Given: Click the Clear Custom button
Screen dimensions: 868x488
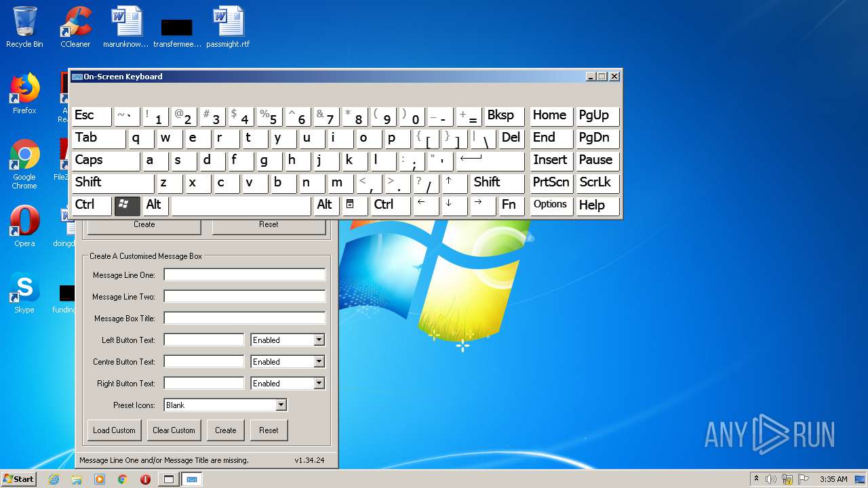Looking at the screenshot, I should [174, 430].
